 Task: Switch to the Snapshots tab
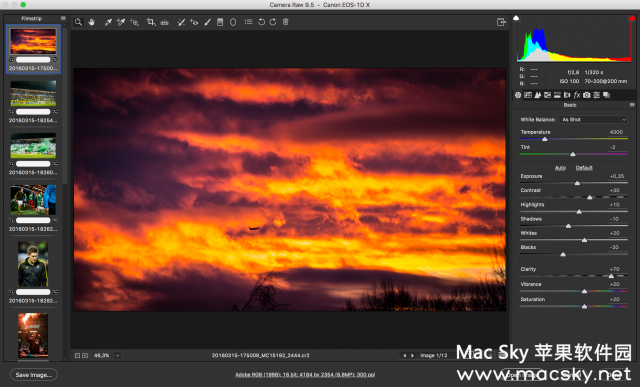point(607,95)
